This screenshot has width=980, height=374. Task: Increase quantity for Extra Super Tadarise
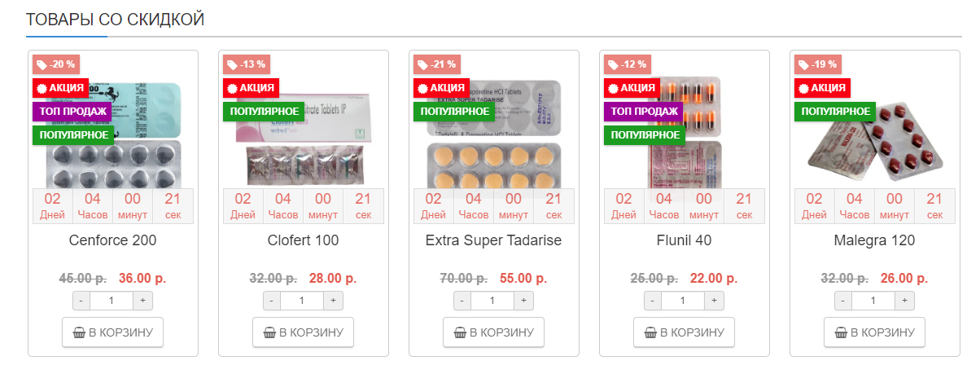click(x=523, y=301)
